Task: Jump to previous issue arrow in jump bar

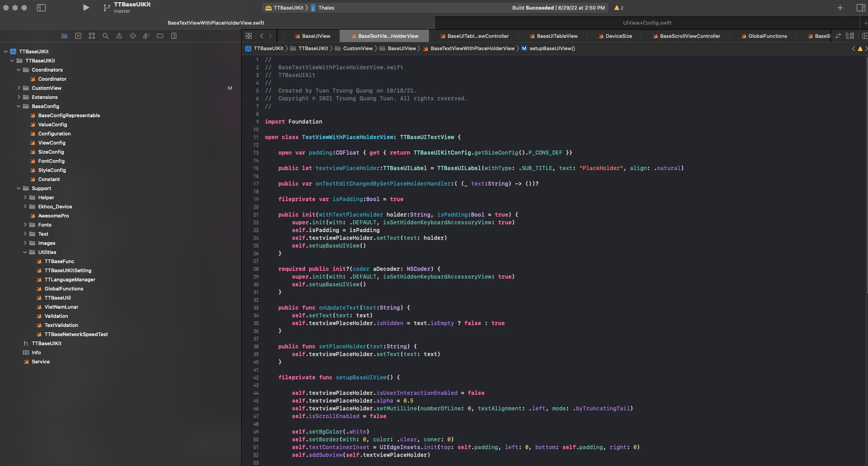Action: [853, 48]
